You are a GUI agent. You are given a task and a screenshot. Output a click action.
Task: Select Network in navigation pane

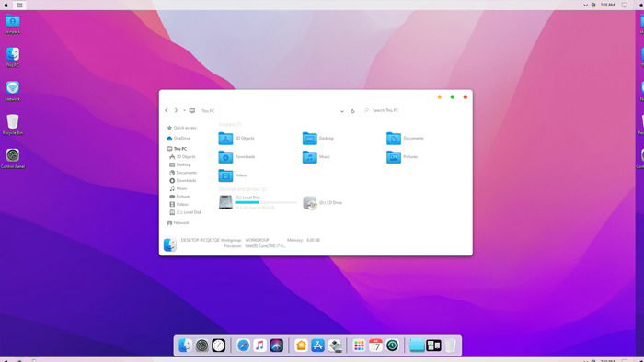(x=178, y=222)
